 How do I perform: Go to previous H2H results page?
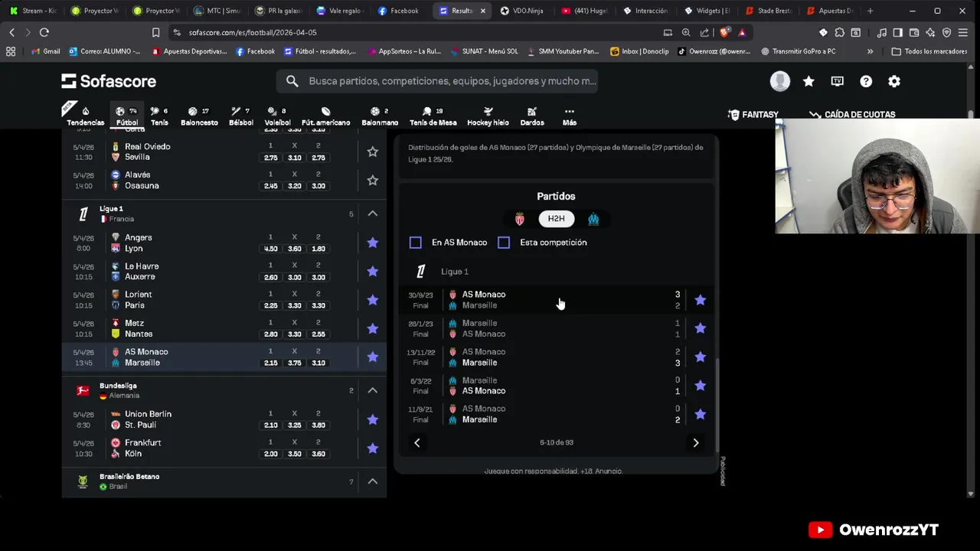[x=417, y=442]
